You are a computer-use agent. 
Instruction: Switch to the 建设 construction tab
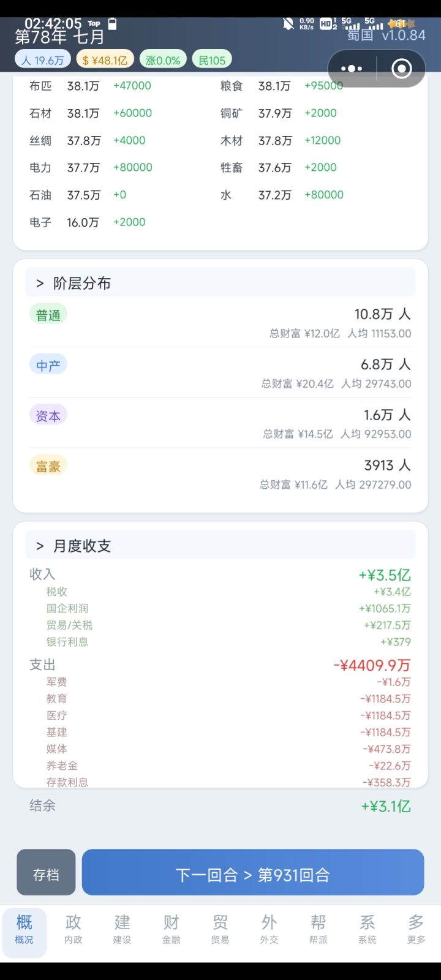coord(123,929)
